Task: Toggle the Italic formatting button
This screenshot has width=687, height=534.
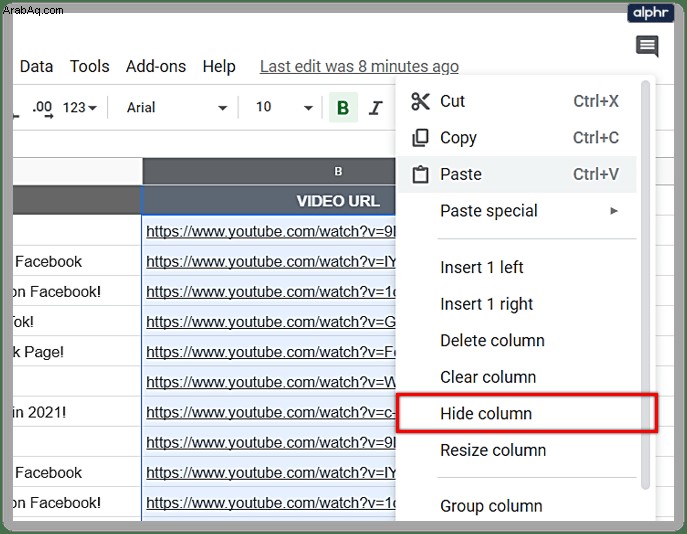Action: pos(376,107)
